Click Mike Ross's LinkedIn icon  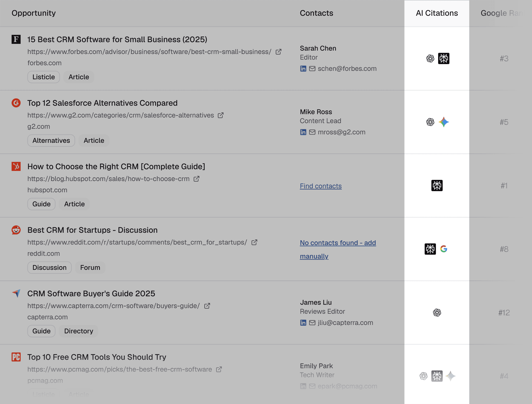pos(303,132)
